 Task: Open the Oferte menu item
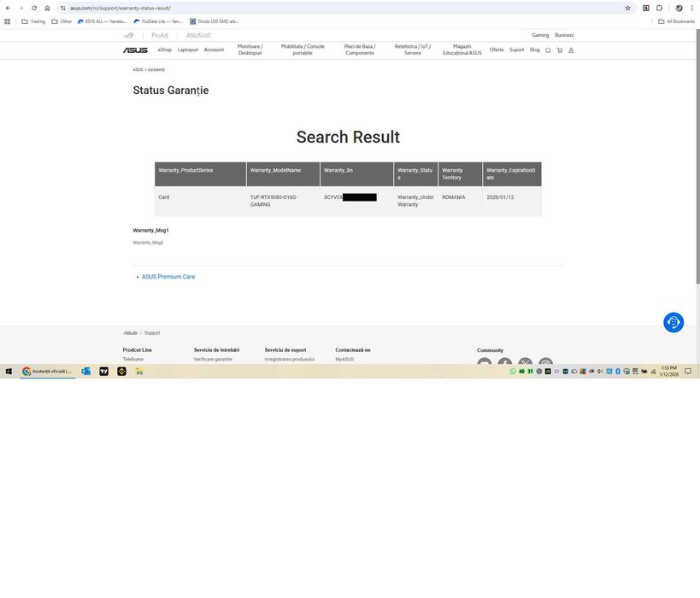pyautogui.click(x=497, y=50)
